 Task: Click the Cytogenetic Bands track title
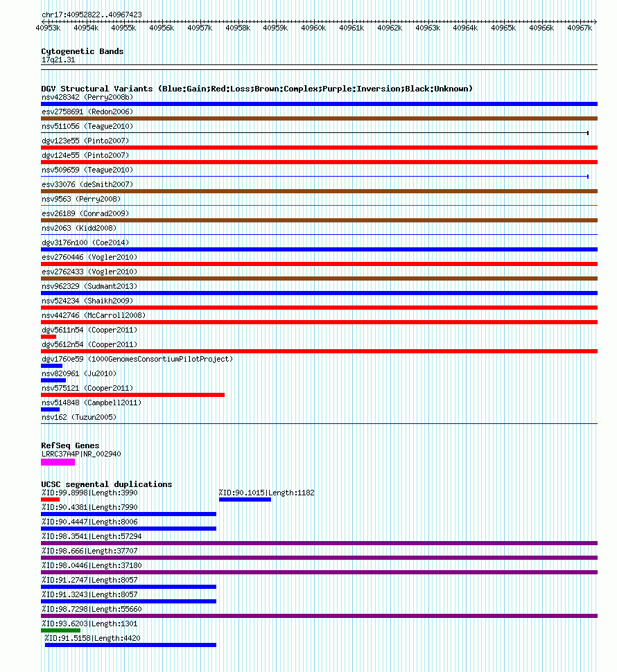(82, 51)
